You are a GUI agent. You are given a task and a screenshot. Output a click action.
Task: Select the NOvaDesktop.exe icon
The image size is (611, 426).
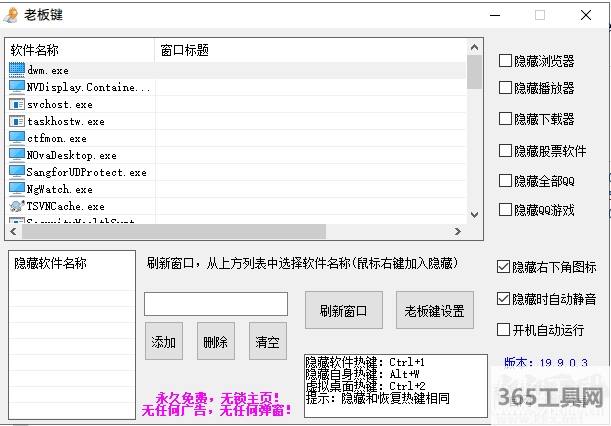pos(16,155)
